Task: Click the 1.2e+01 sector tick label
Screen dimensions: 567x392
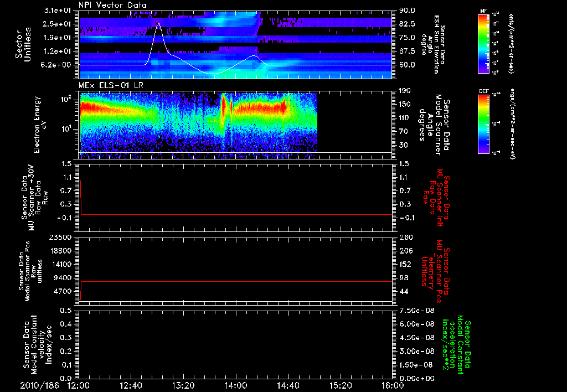Action: [x=58, y=51]
